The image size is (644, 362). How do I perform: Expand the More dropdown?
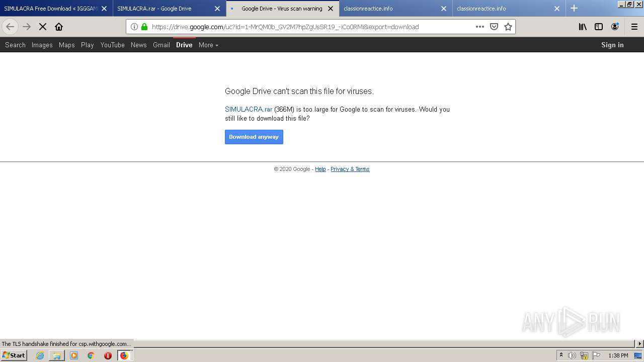pos(208,45)
